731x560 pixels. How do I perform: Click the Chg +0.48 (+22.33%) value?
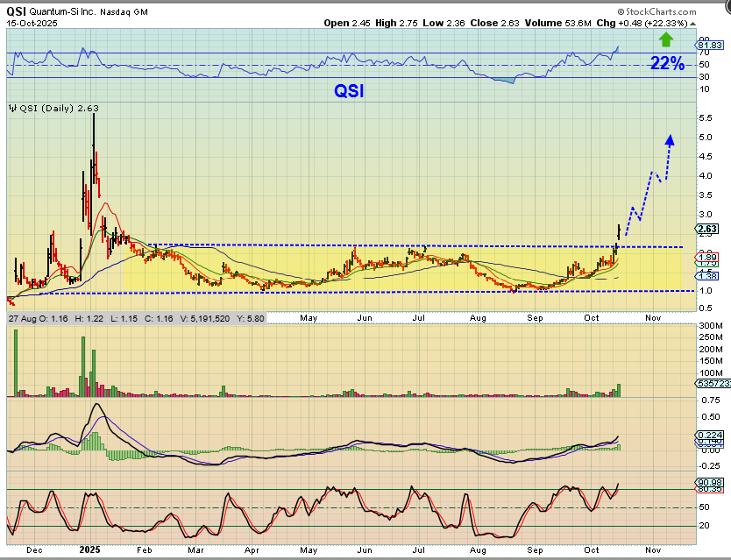point(642,23)
